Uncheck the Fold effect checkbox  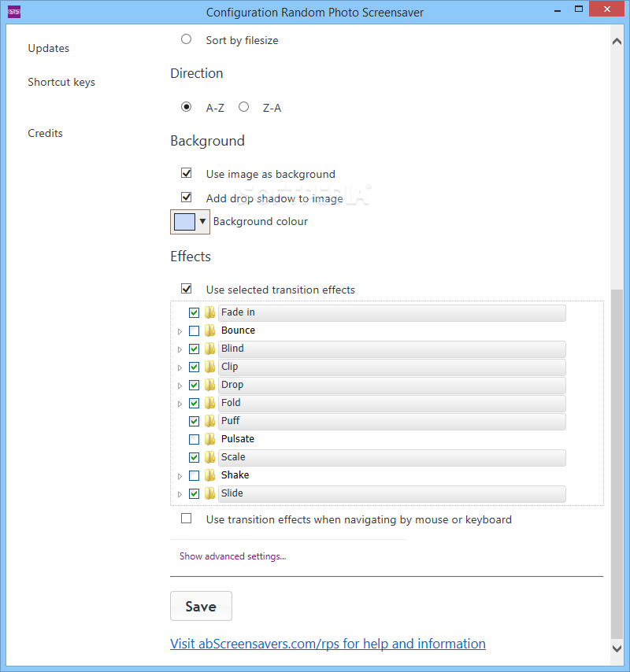[x=194, y=404]
